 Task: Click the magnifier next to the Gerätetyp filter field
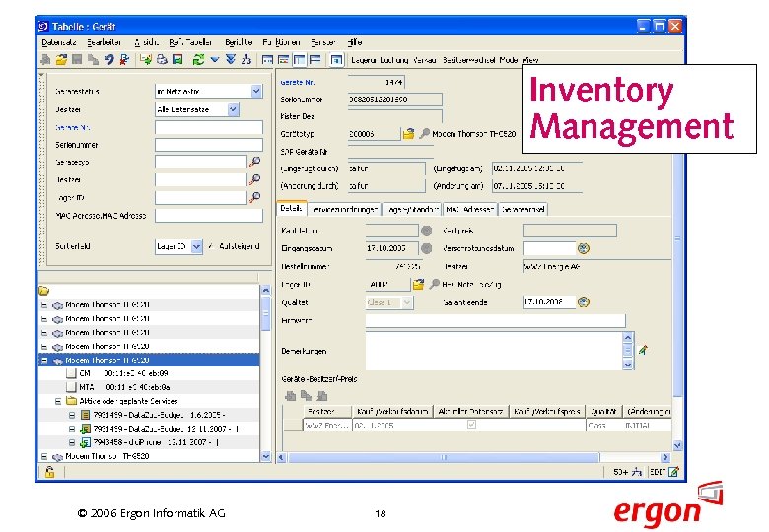tap(255, 162)
